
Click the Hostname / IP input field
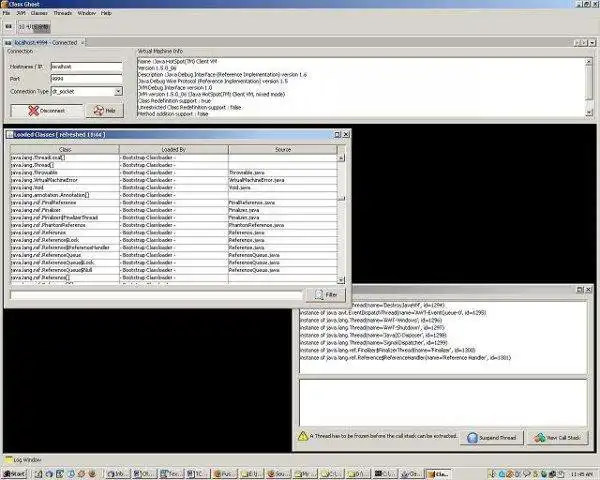(x=86, y=67)
